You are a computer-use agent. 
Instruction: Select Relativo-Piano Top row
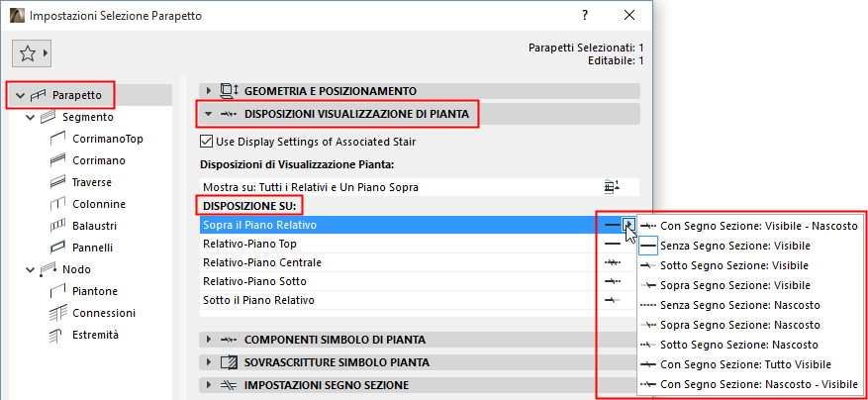click(x=419, y=244)
